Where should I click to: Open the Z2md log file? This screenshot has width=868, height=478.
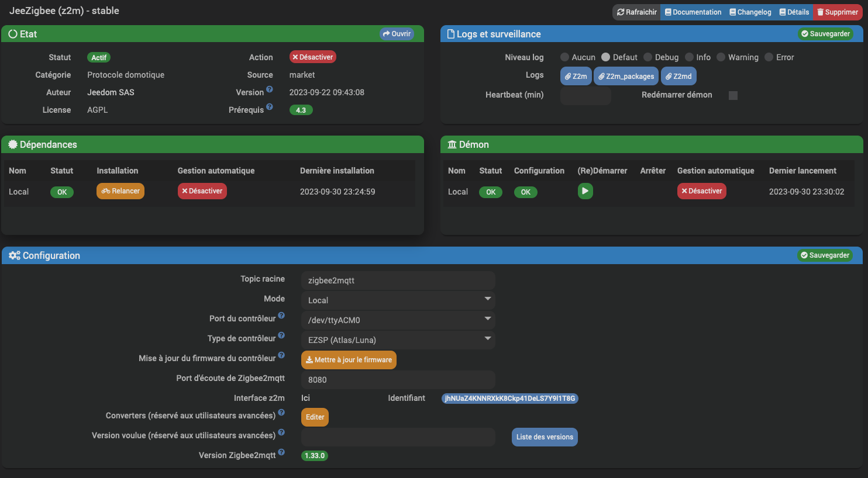click(x=678, y=76)
